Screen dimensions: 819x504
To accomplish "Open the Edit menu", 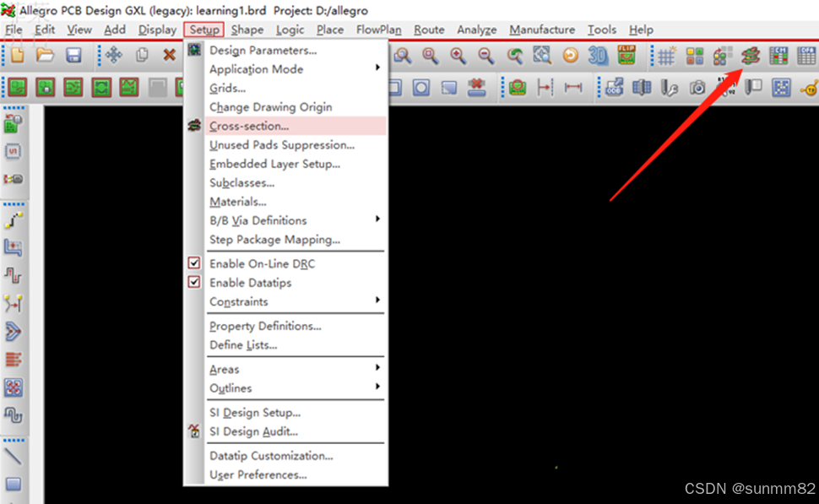I will coord(45,30).
